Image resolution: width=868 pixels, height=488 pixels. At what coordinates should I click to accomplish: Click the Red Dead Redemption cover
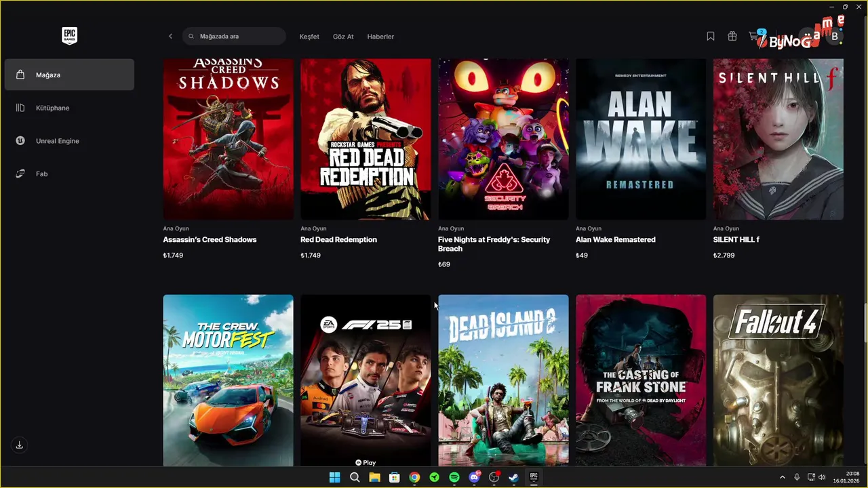[x=366, y=139]
